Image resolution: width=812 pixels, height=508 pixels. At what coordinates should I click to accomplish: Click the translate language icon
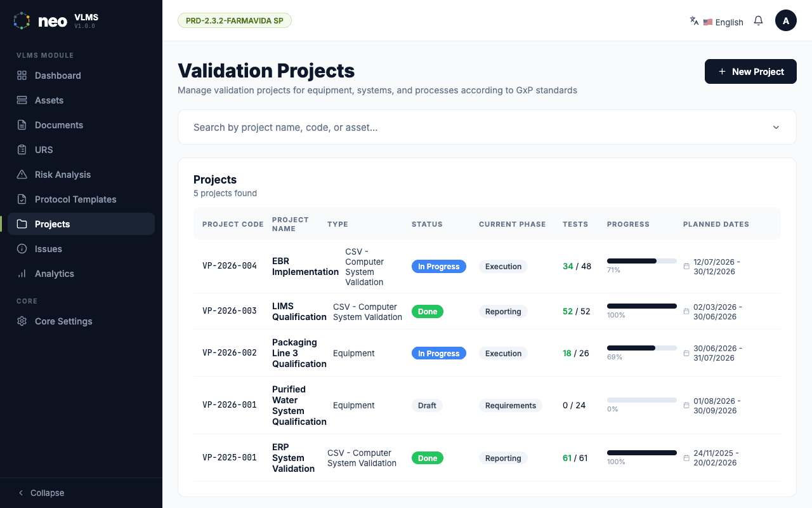pos(694,20)
